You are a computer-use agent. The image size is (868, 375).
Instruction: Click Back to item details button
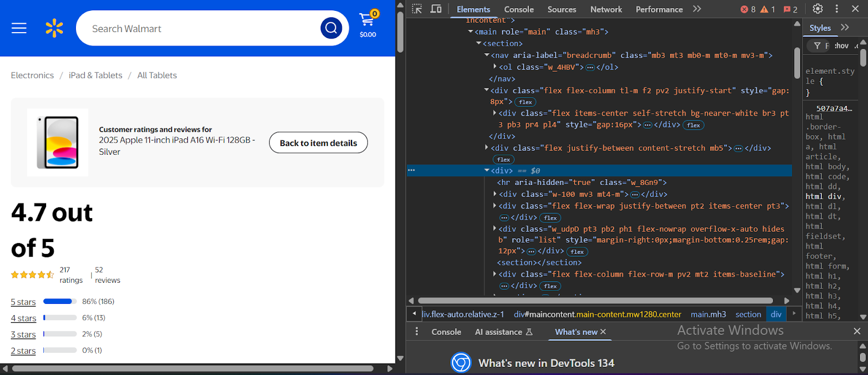[x=318, y=143]
